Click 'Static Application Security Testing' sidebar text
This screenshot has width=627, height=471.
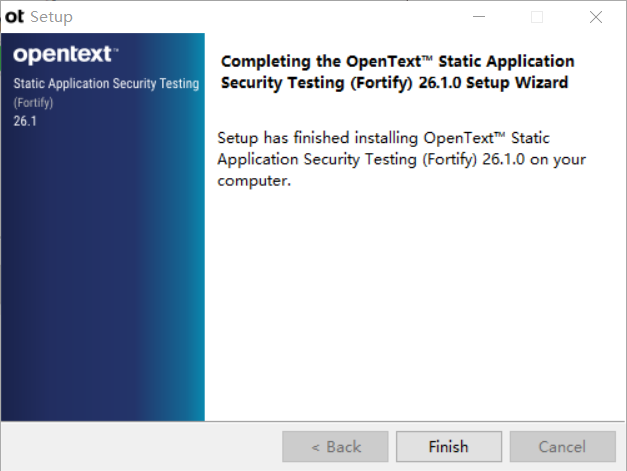click(106, 84)
